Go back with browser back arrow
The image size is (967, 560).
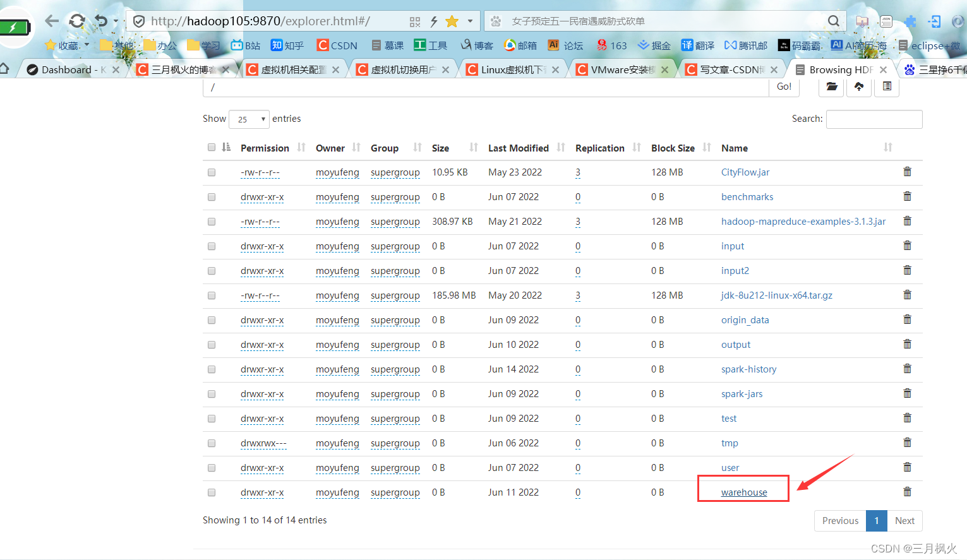(x=52, y=21)
